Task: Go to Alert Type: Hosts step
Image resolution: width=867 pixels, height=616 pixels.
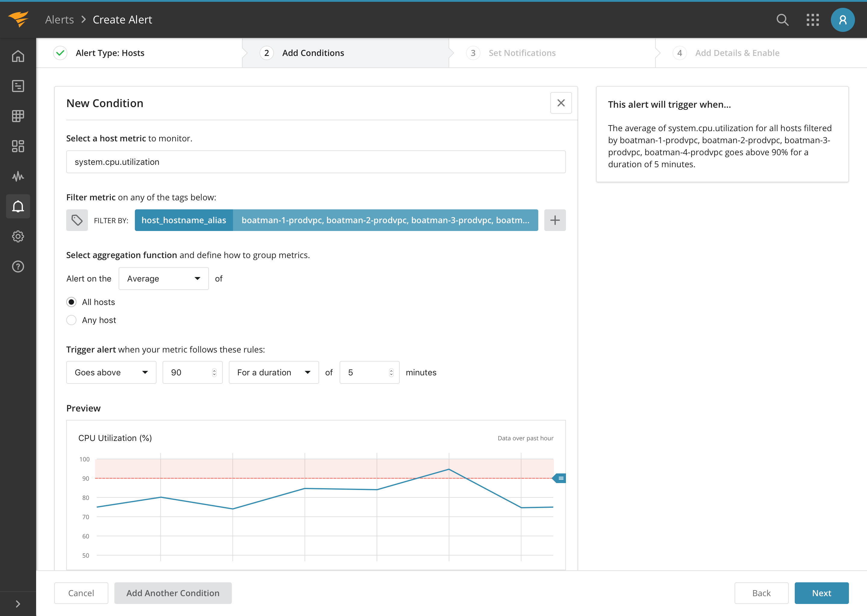Action: [110, 53]
